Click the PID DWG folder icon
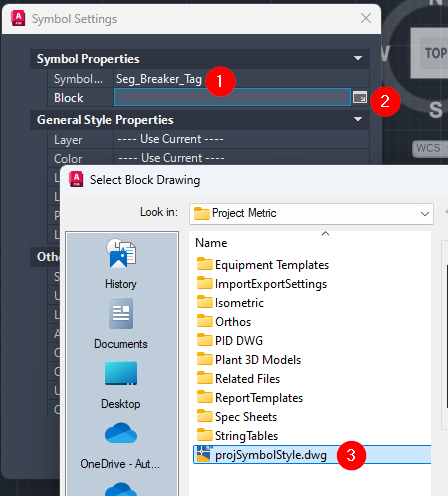This screenshot has height=496, width=448. click(205, 340)
